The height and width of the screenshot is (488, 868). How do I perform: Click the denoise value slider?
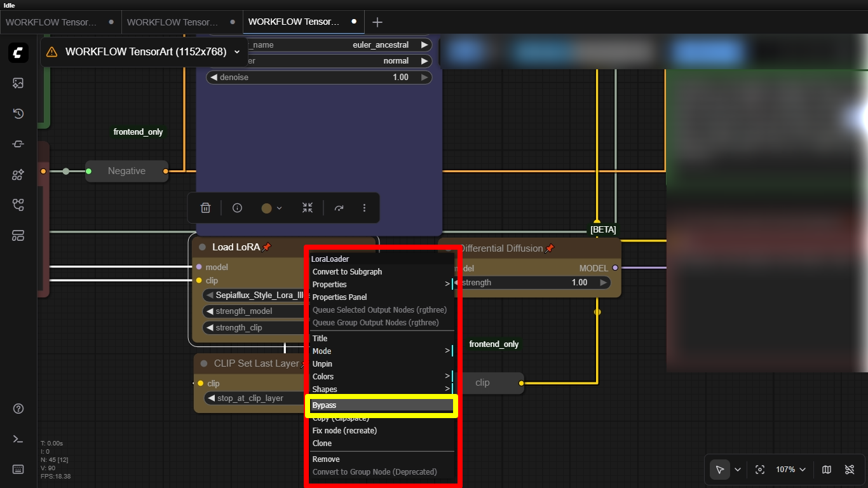pos(318,77)
